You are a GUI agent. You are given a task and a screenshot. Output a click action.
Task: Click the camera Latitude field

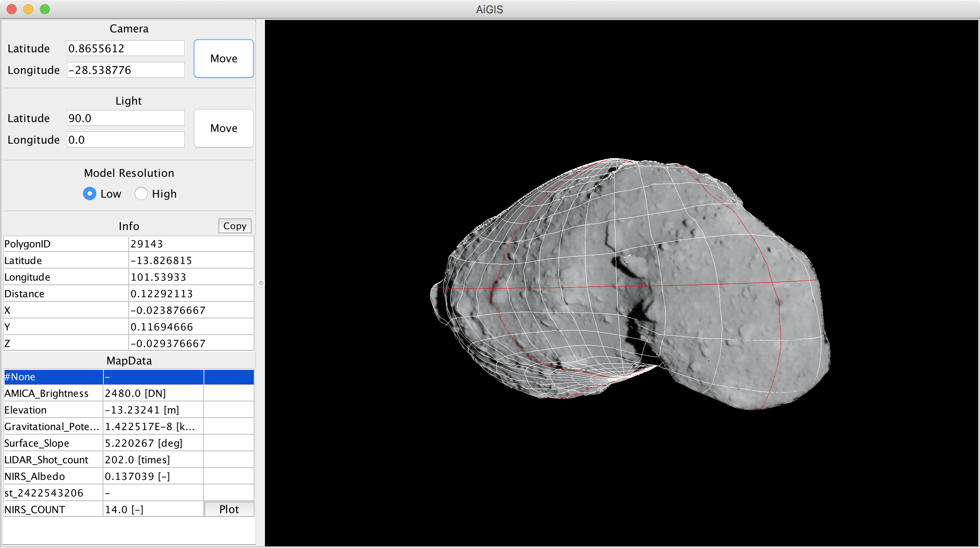click(x=125, y=49)
